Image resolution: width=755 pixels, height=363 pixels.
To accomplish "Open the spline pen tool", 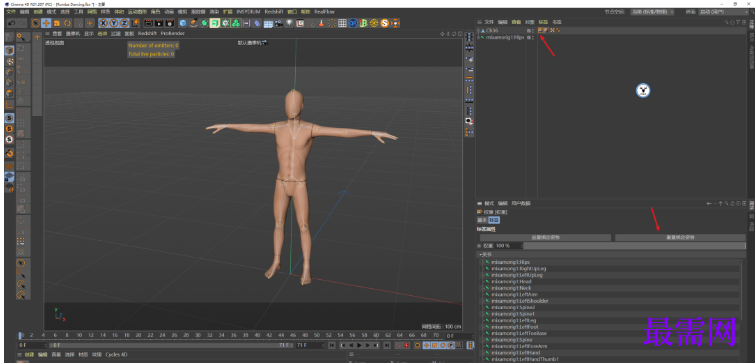I will 194,23.
